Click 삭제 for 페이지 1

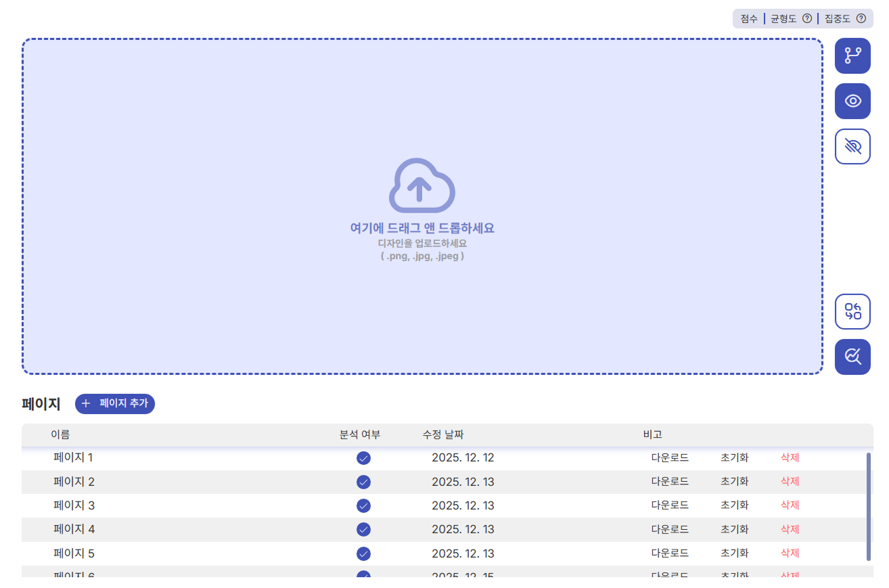point(790,457)
